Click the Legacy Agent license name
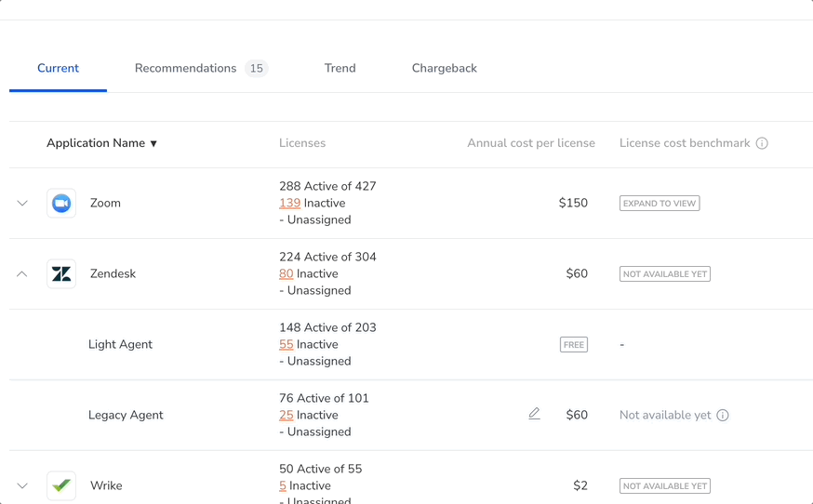 click(x=126, y=415)
